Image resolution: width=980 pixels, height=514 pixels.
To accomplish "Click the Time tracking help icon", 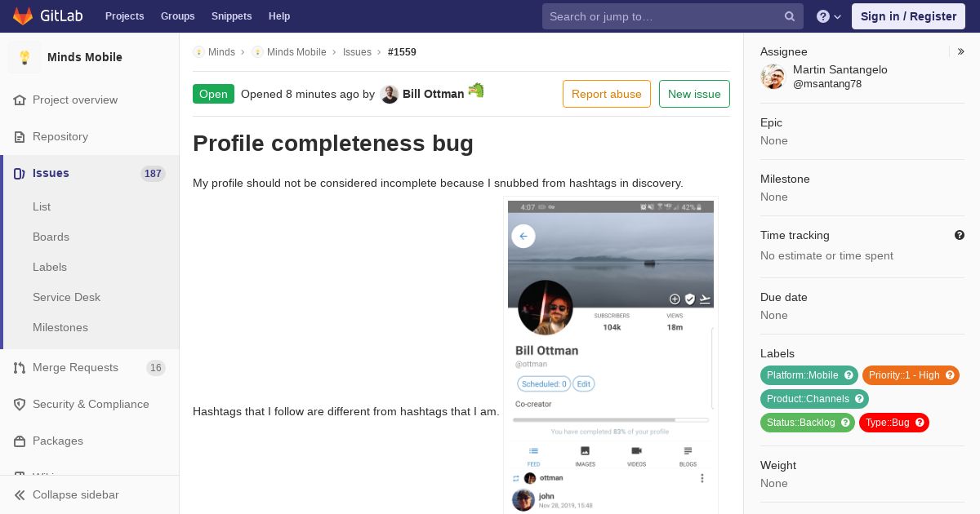I will 960,235.
